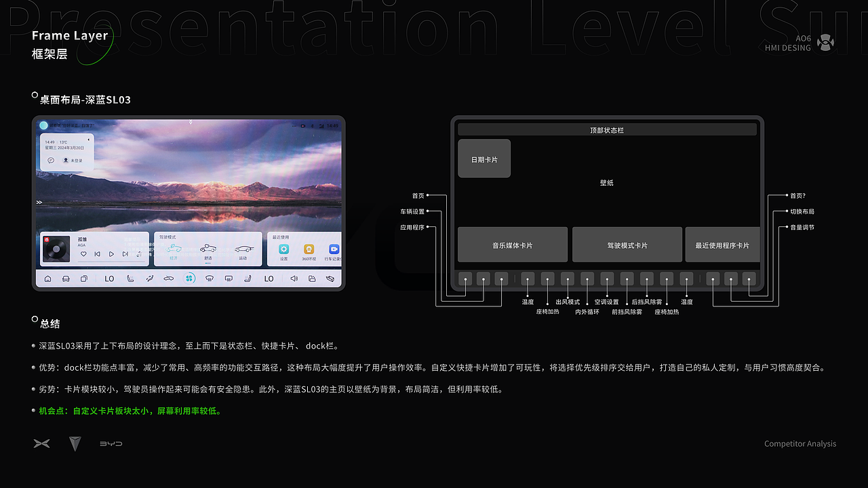Open the applications icon in the dock
Viewport: 868px width, 488px height.
tap(84, 279)
